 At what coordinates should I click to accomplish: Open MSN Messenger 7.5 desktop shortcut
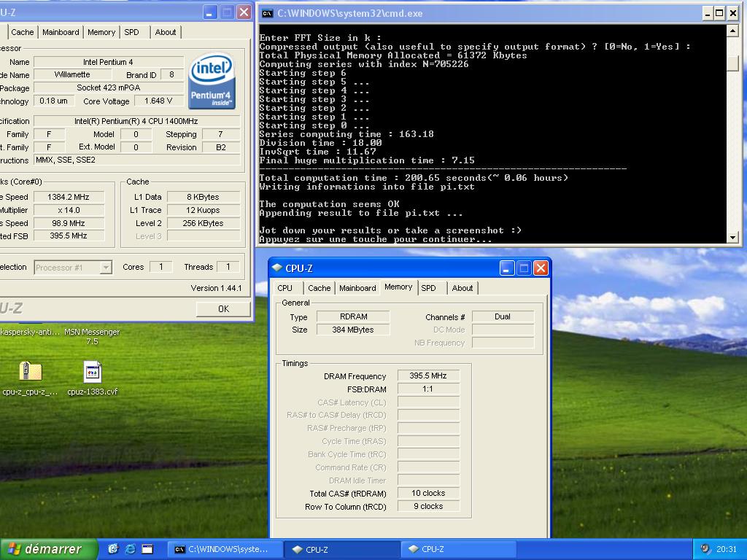pos(92,336)
